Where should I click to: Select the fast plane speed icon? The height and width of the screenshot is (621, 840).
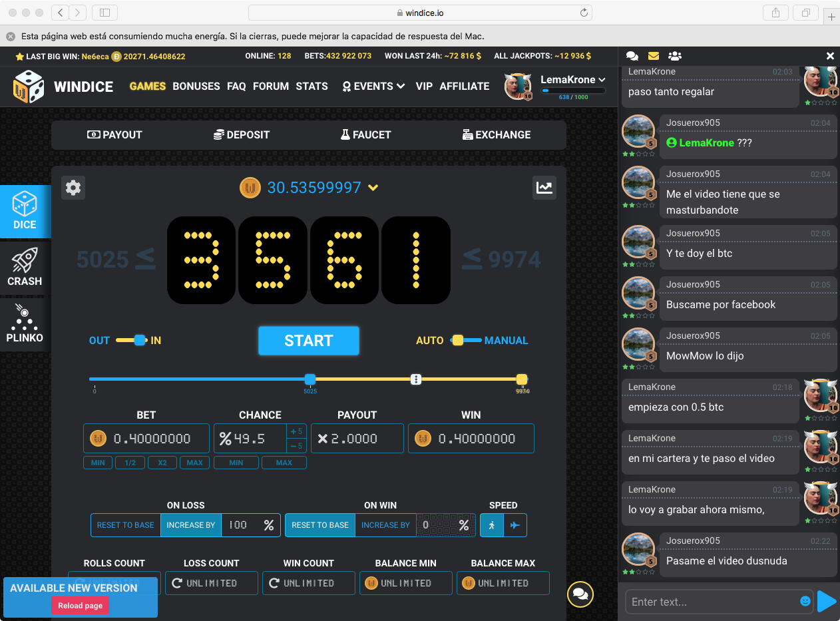(515, 525)
